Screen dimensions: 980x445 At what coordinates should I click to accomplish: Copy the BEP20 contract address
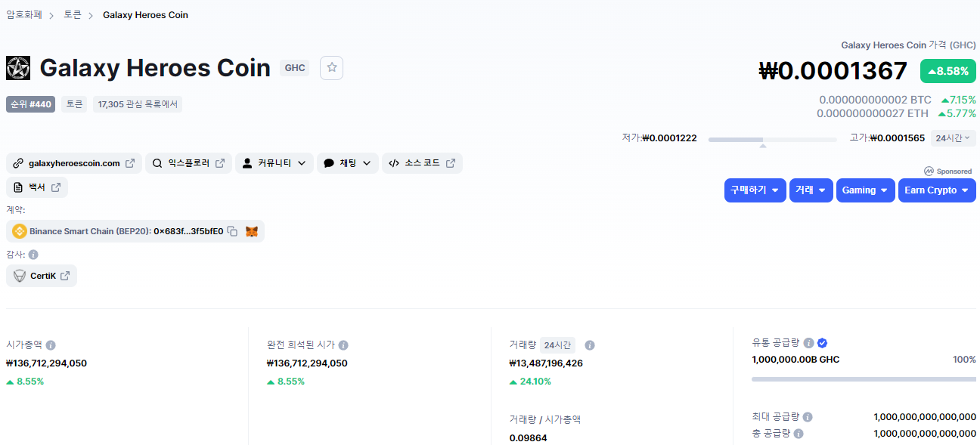[x=233, y=231]
